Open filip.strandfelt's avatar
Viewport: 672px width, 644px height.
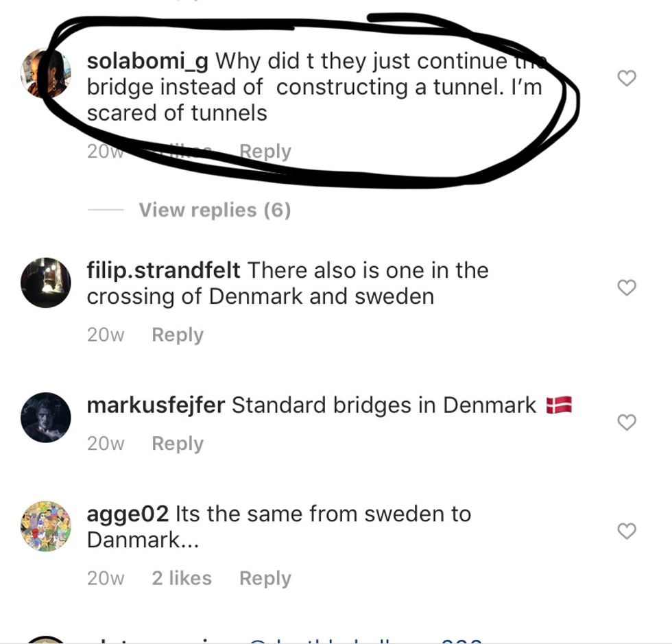tap(45, 283)
